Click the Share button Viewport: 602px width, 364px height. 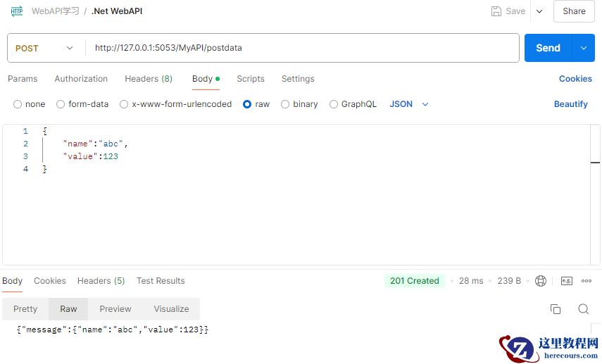click(574, 11)
